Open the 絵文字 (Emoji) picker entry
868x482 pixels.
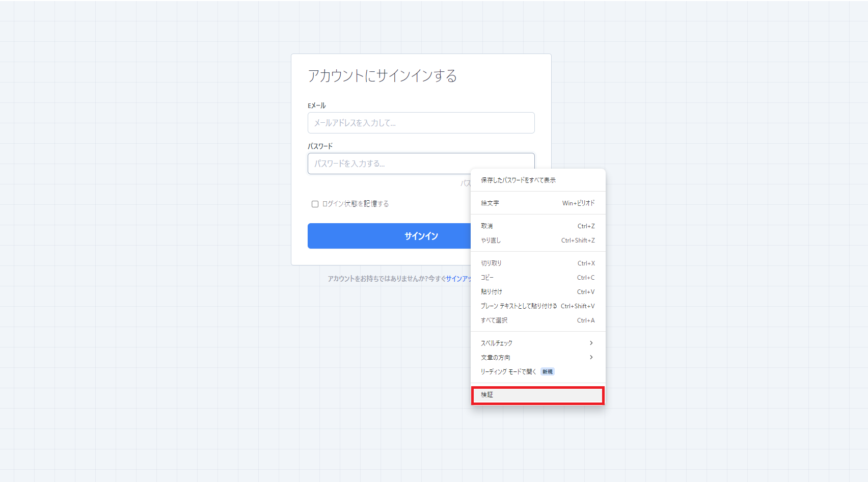tap(490, 203)
